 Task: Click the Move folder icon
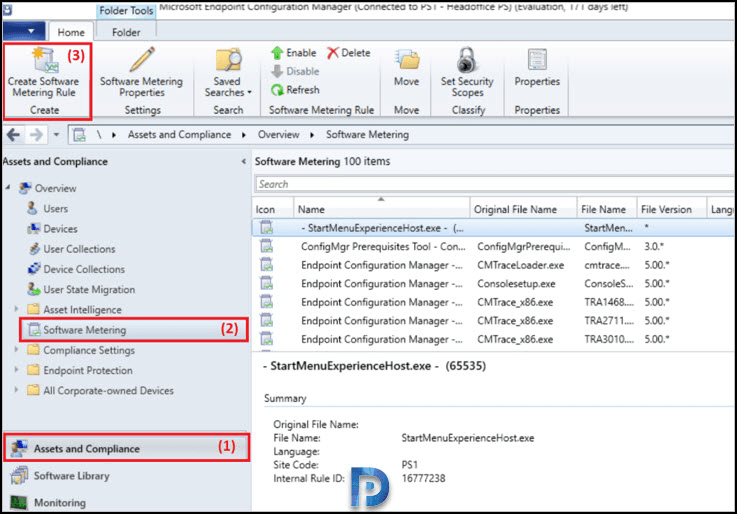[x=407, y=60]
